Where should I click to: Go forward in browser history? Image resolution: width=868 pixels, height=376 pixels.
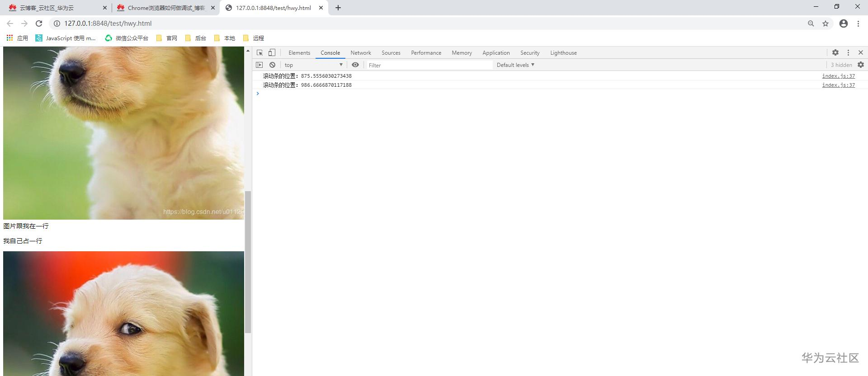point(24,23)
